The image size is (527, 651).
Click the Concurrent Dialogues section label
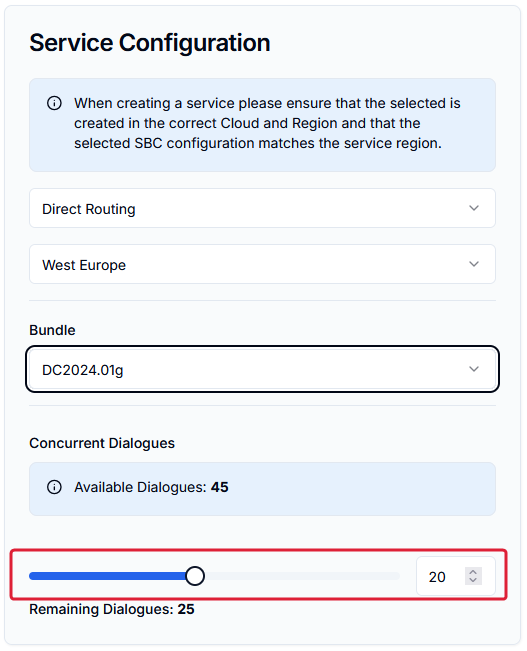pos(102,443)
